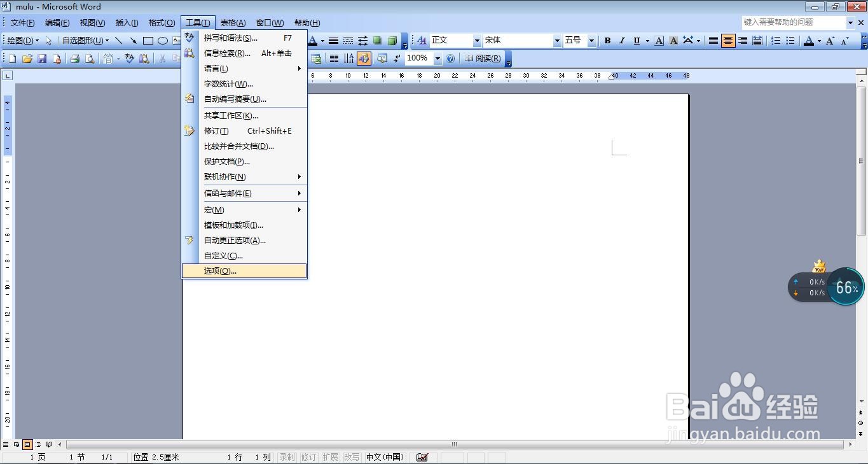Toggle numbered list
The image size is (868, 464).
tap(775, 40)
